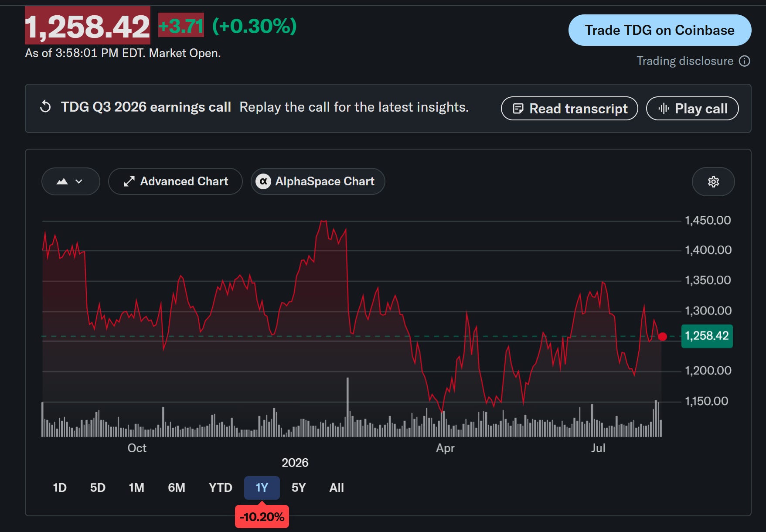Screen dimensions: 766x532
Task: Click the 2026 year axis label
Action: (x=295, y=463)
